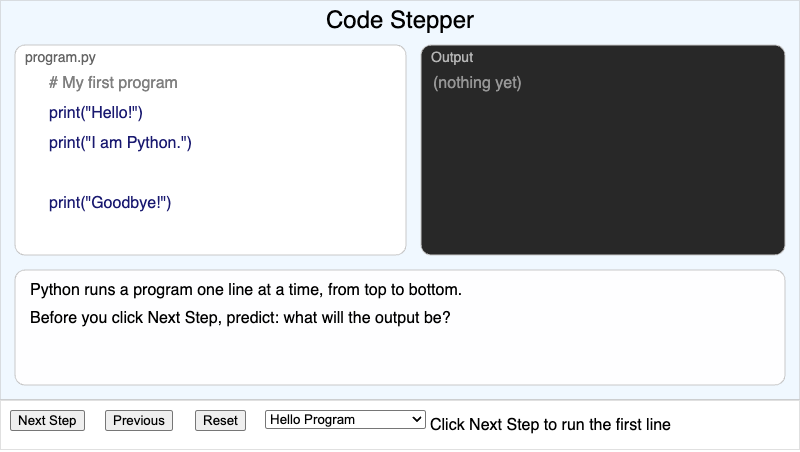
Task: Select the line print("I am Python.")
Action: (120, 143)
